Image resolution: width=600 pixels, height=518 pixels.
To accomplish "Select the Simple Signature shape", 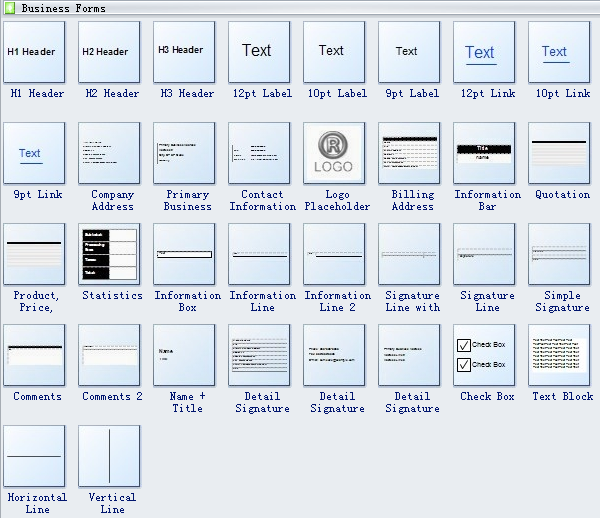I will tap(559, 254).
